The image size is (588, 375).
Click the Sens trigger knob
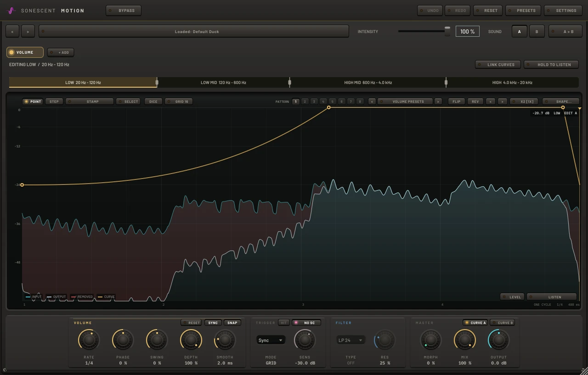(305, 340)
